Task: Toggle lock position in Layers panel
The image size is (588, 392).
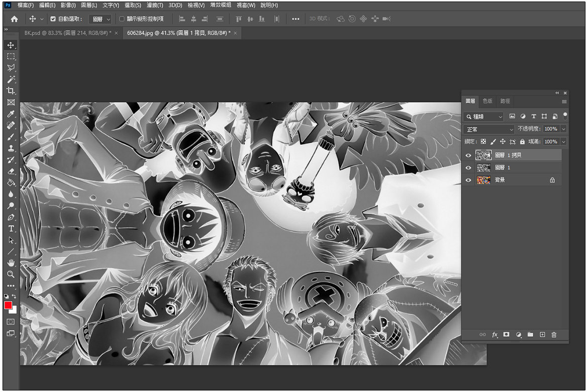Action: click(x=503, y=141)
